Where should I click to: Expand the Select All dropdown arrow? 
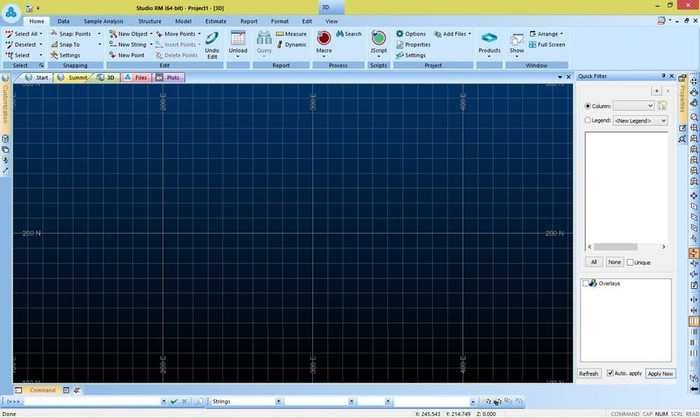tap(41, 34)
